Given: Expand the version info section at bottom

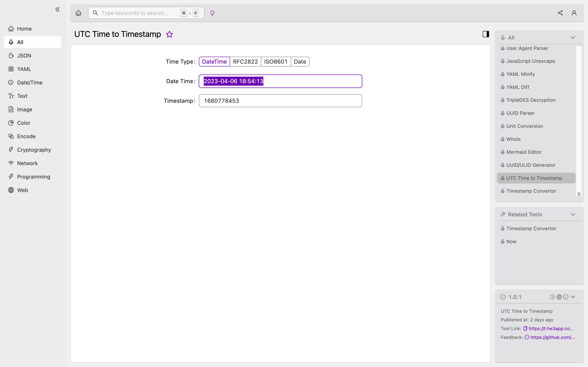Looking at the screenshot, I should 573,297.
